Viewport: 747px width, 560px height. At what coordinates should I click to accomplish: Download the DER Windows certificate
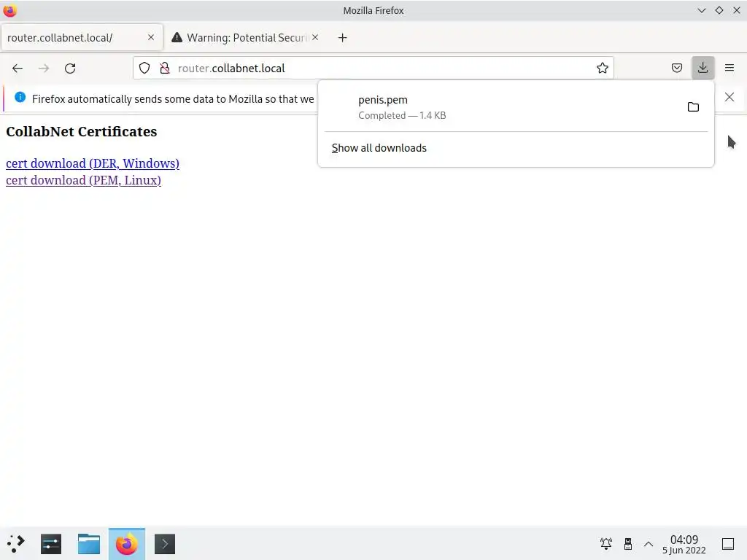pos(93,163)
